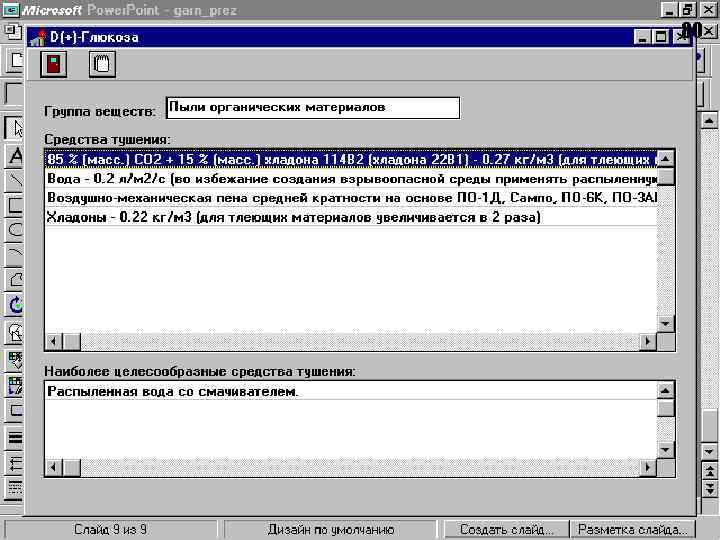
Task: Select the Воздушно-механическая пена row
Action: pos(351,197)
